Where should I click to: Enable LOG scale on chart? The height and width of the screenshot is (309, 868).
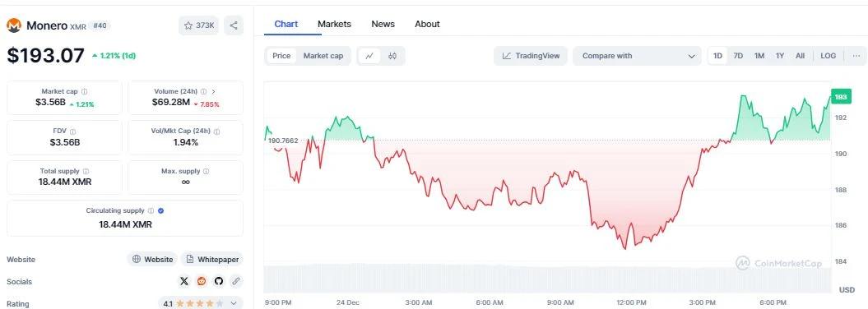pos(829,56)
